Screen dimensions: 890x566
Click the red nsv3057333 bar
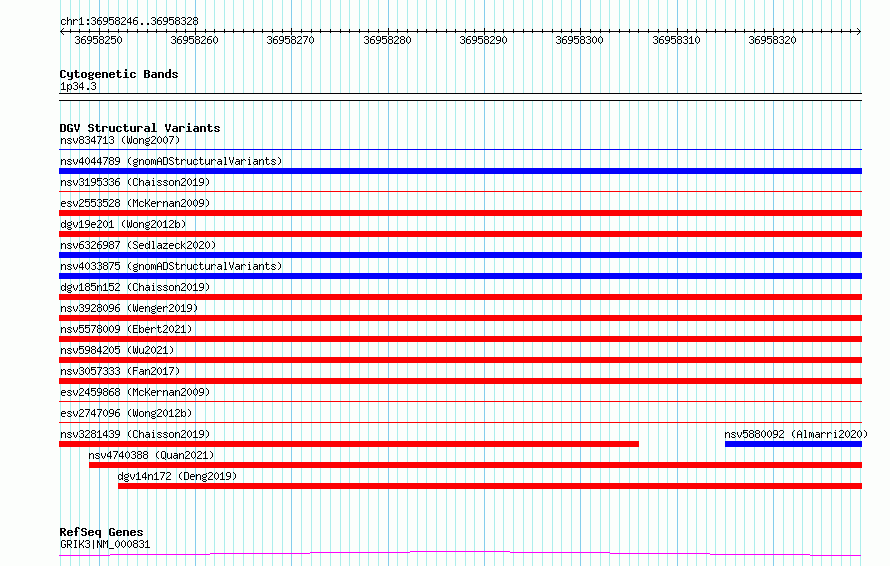point(460,381)
